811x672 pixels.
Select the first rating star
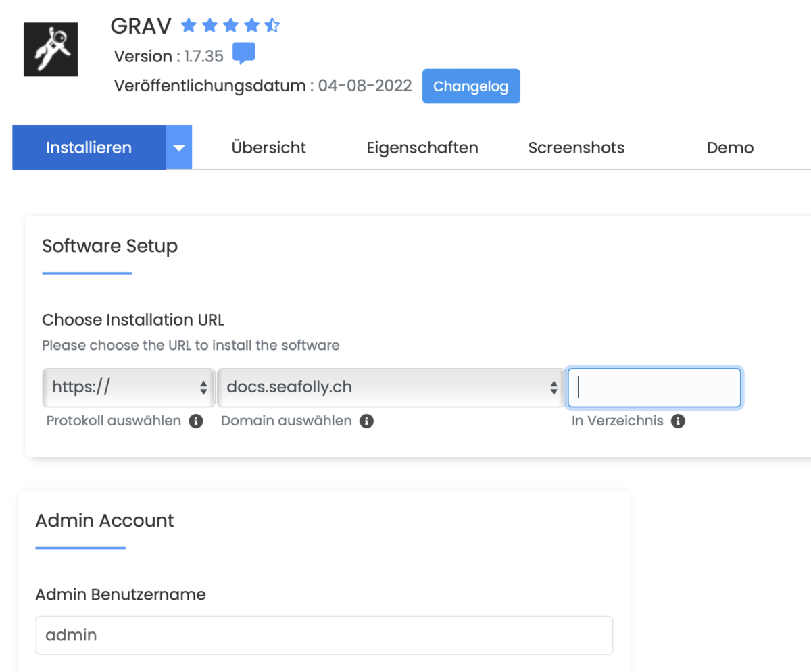(x=187, y=25)
